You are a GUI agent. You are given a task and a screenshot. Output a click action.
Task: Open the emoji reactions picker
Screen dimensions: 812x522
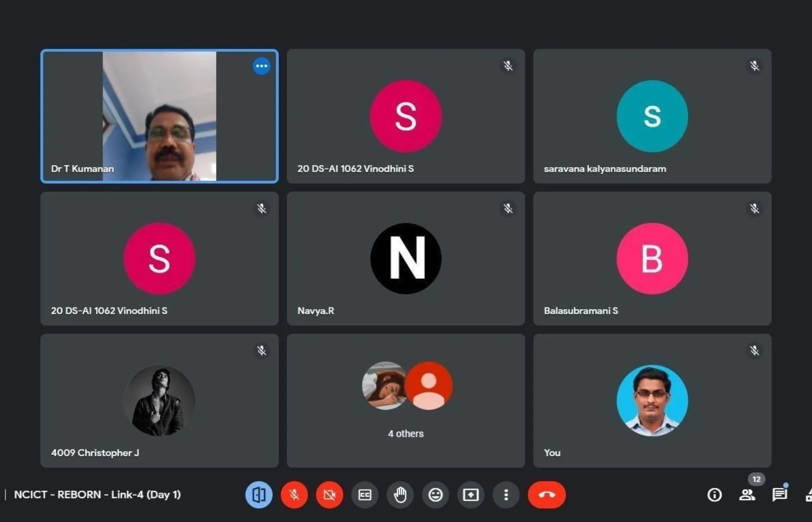pos(435,495)
